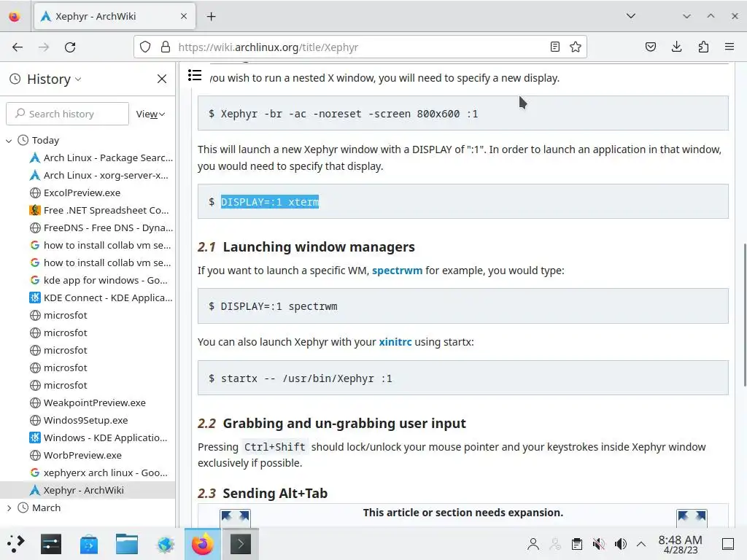The image size is (747, 560).
Task: Switch to the Firefox taskbar entry
Action: click(x=203, y=544)
